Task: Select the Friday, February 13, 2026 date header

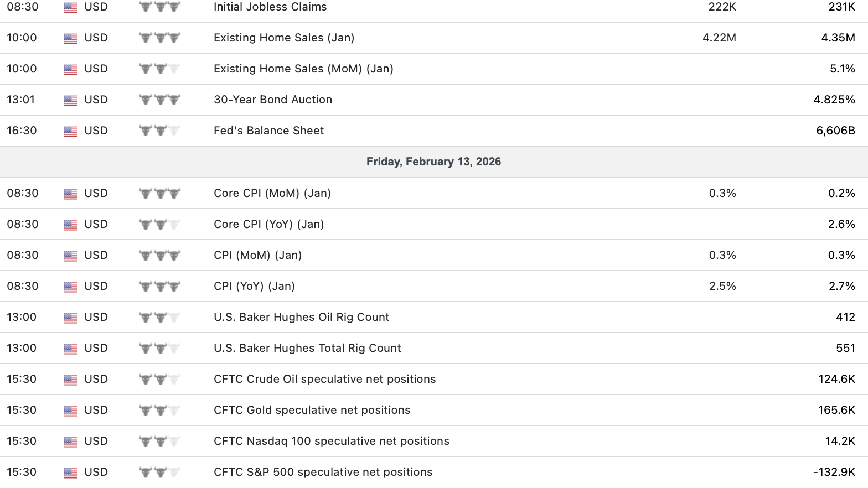Action: [433, 162]
